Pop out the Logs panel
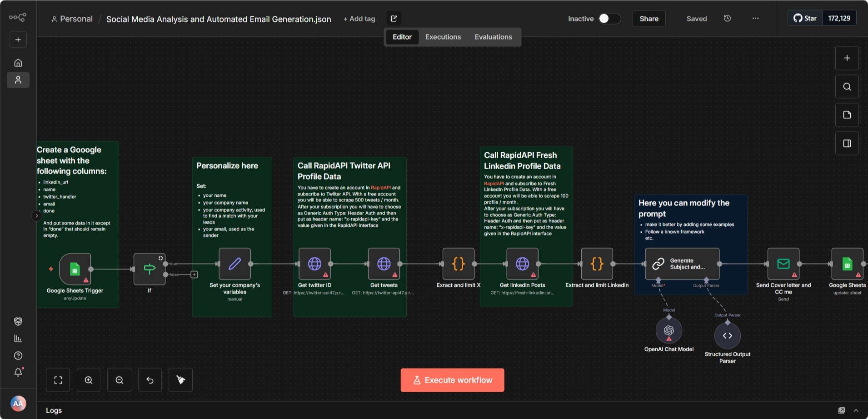The image size is (868, 419). coord(842,410)
